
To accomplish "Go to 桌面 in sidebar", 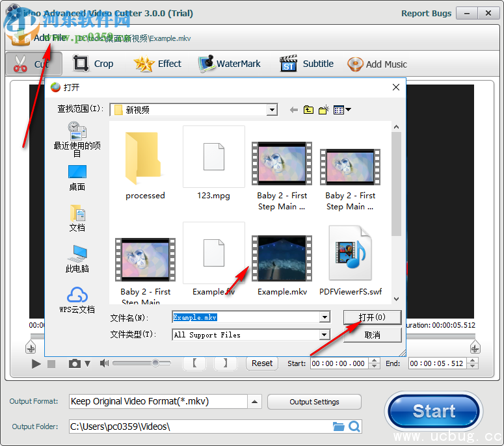I will click(x=77, y=178).
